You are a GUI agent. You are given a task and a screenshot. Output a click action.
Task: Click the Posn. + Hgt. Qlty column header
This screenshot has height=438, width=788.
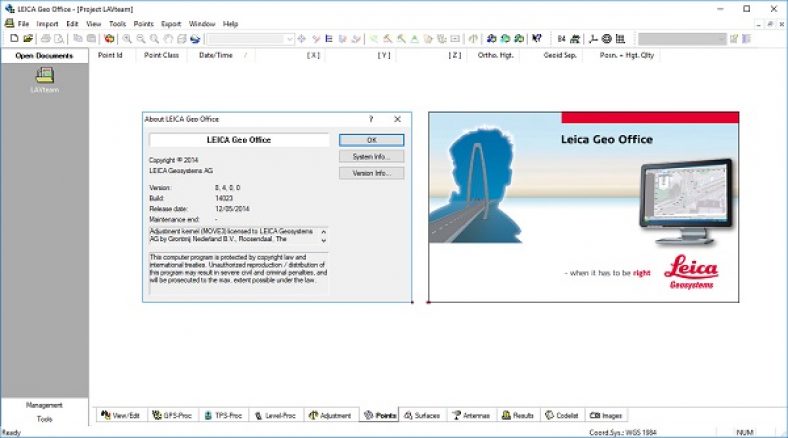pyautogui.click(x=627, y=55)
